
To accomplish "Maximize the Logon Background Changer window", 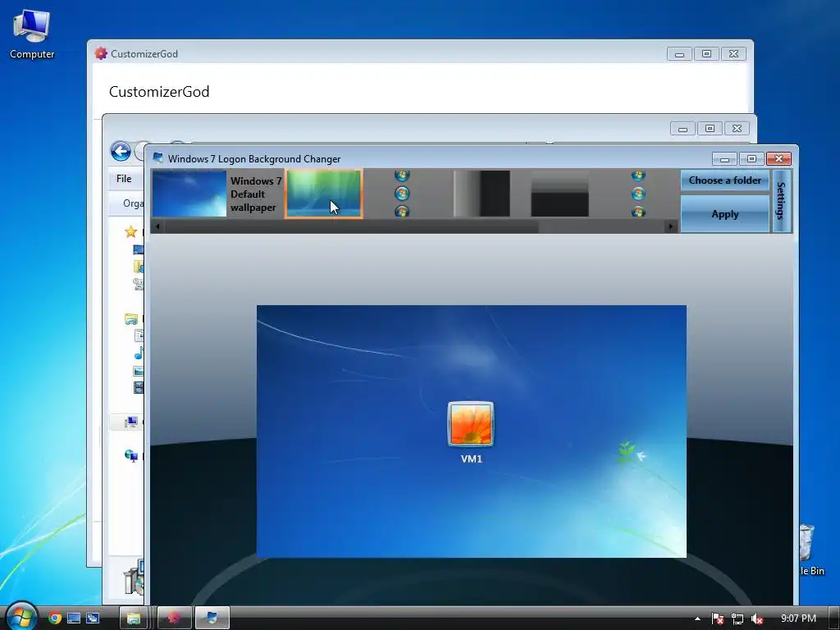I will click(x=751, y=158).
